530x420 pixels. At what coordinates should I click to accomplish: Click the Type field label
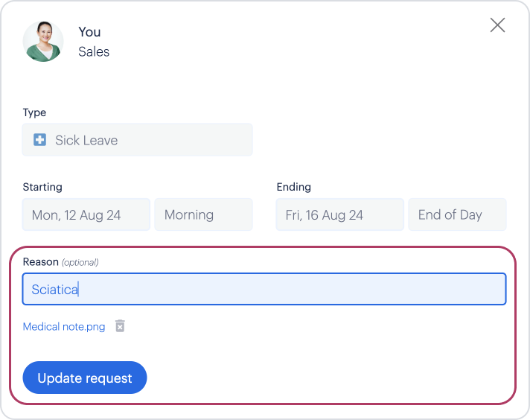[34, 112]
